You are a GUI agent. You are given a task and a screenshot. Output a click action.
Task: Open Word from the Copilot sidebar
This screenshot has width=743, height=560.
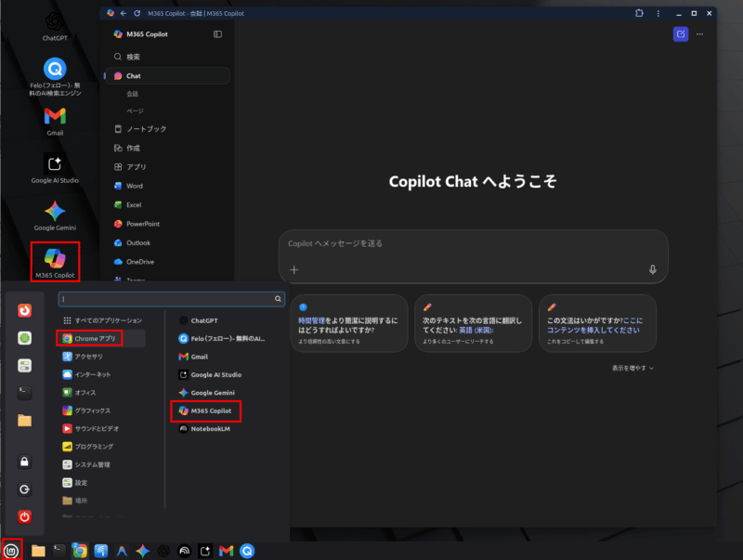coord(134,186)
